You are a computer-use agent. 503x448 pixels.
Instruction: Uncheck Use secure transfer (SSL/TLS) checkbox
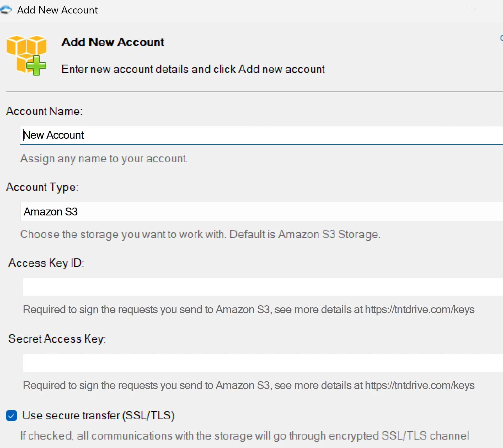[12, 415]
